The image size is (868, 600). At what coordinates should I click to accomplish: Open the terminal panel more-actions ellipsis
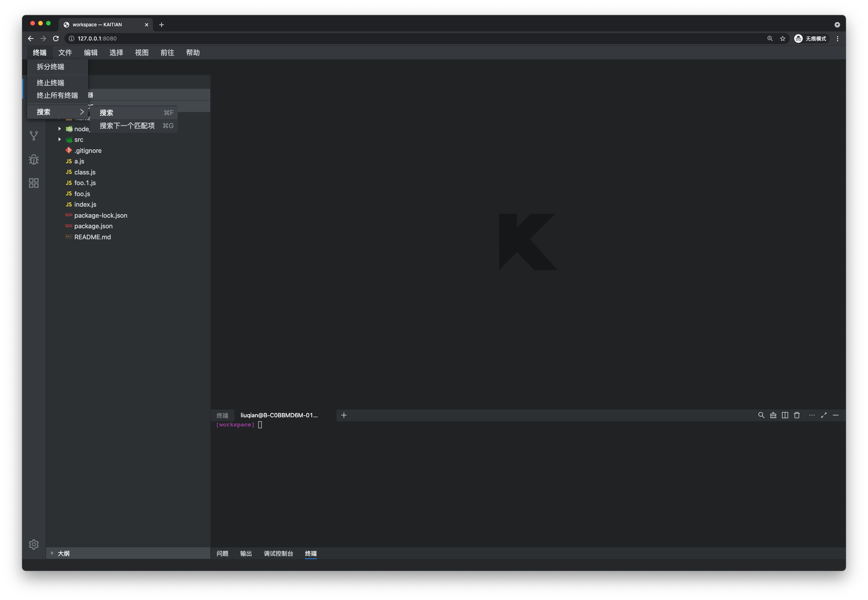point(812,415)
